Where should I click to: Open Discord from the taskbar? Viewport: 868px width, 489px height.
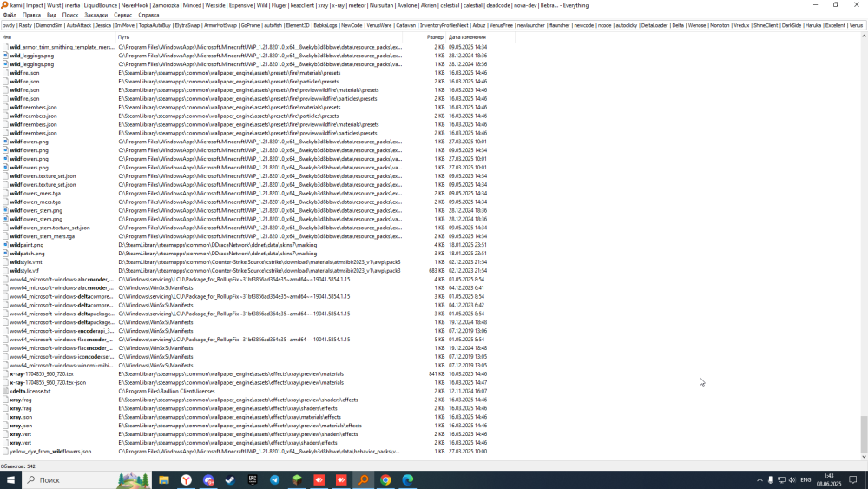coord(208,479)
